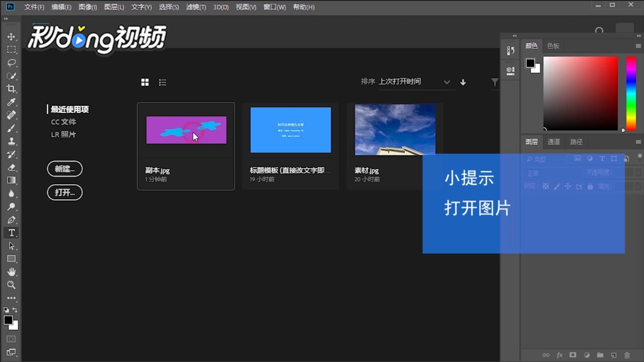Select the Horizontal Type tool

tap(11, 233)
